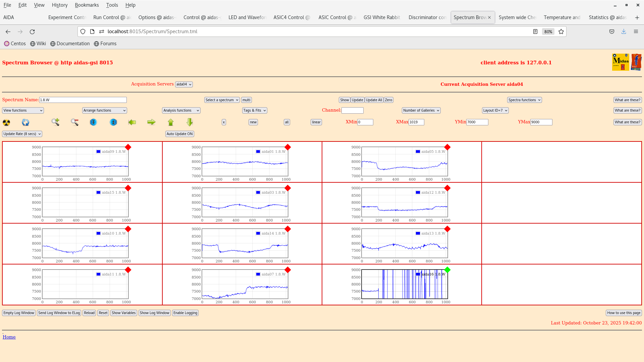The image size is (644, 362).
Task: Toggle the red diamond marker on aida09 plot
Action: point(128,147)
